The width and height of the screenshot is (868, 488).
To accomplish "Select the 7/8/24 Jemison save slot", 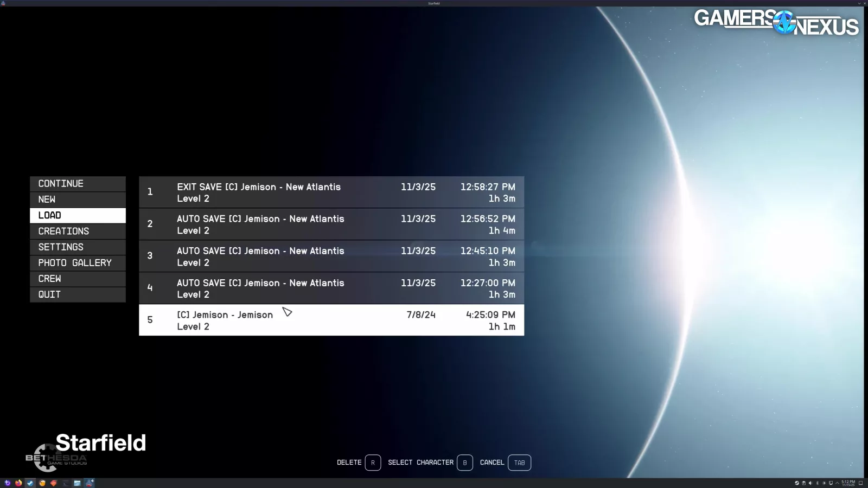I will [331, 320].
